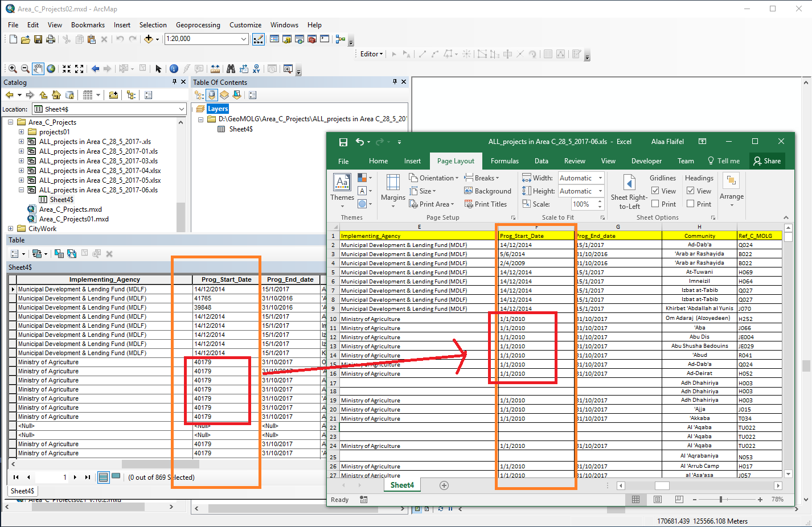This screenshot has height=527, width=812.
Task: Select the Zoom In magnifier tool
Action: (x=13, y=69)
